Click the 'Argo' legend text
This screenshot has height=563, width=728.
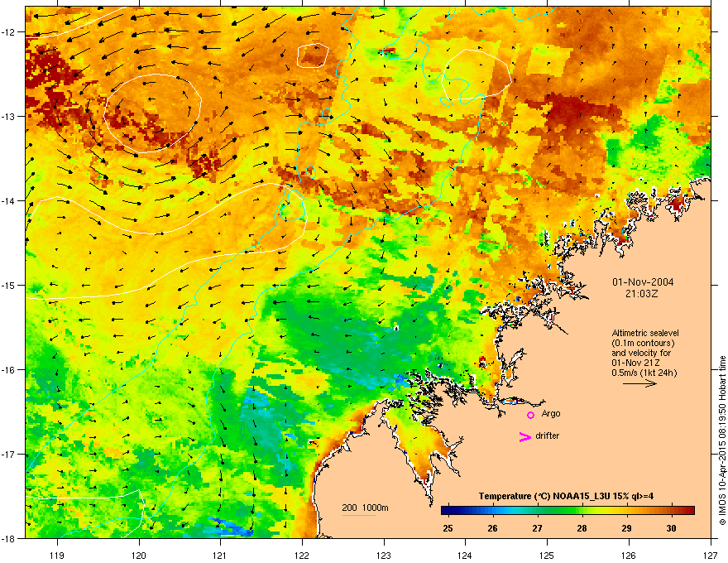coord(551,413)
